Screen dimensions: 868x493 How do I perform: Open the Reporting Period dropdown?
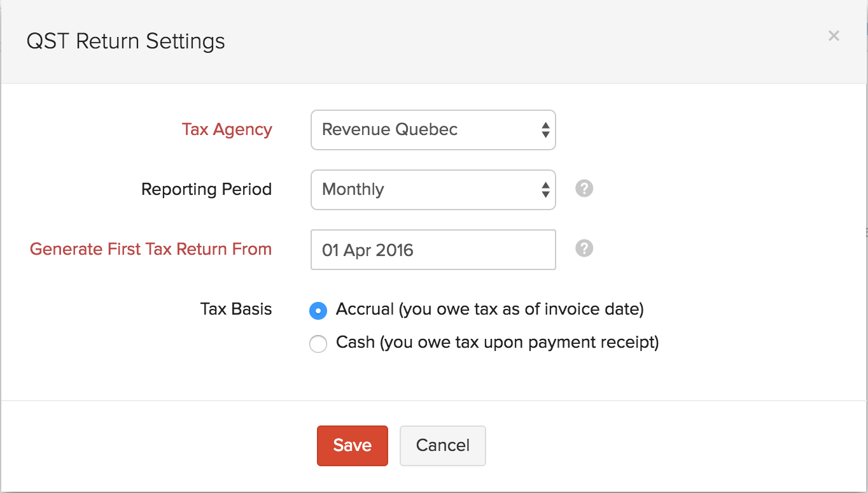(433, 190)
